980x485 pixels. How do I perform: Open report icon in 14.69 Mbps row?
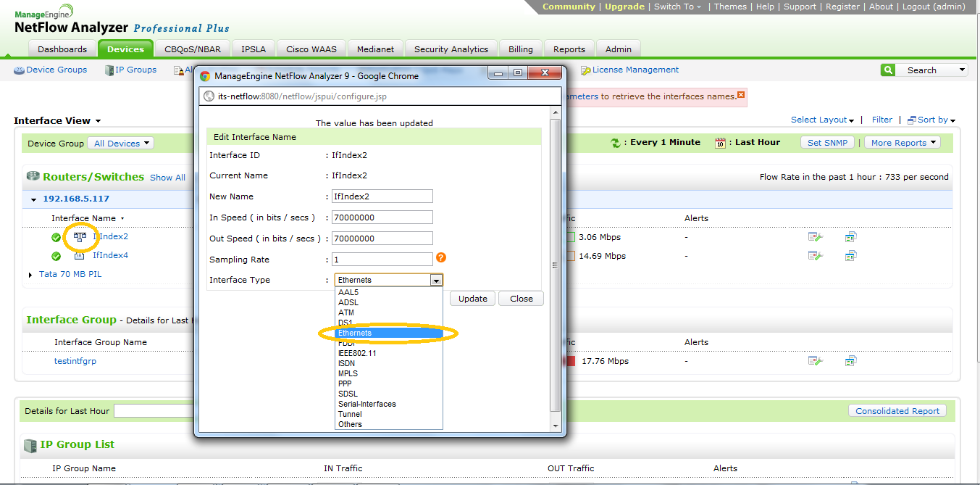pos(851,255)
